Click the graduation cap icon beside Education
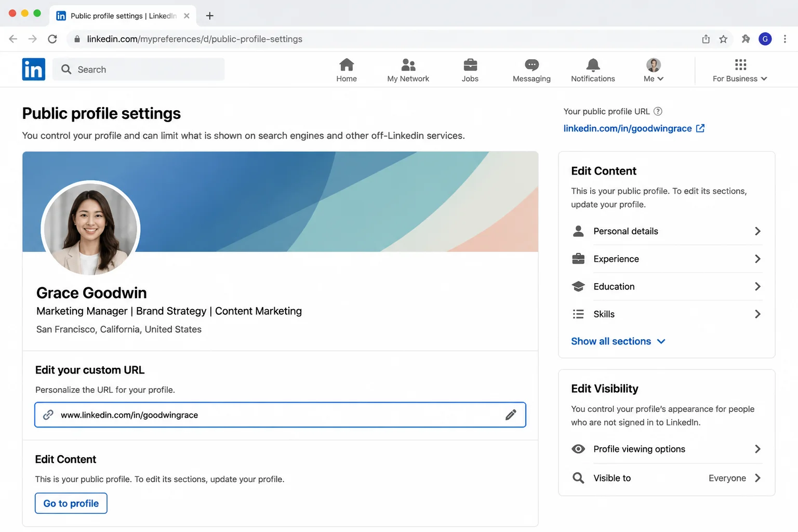The width and height of the screenshot is (798, 532). click(x=578, y=286)
